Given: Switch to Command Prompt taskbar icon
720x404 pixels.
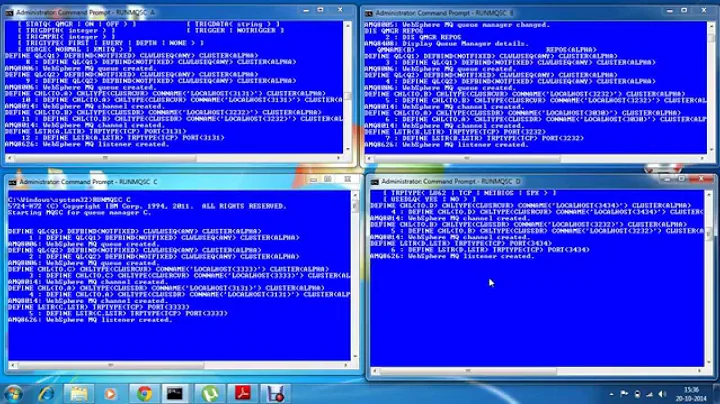Looking at the screenshot, I should [174, 394].
